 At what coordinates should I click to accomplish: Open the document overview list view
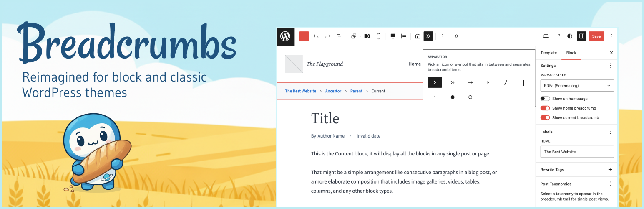[340, 36]
